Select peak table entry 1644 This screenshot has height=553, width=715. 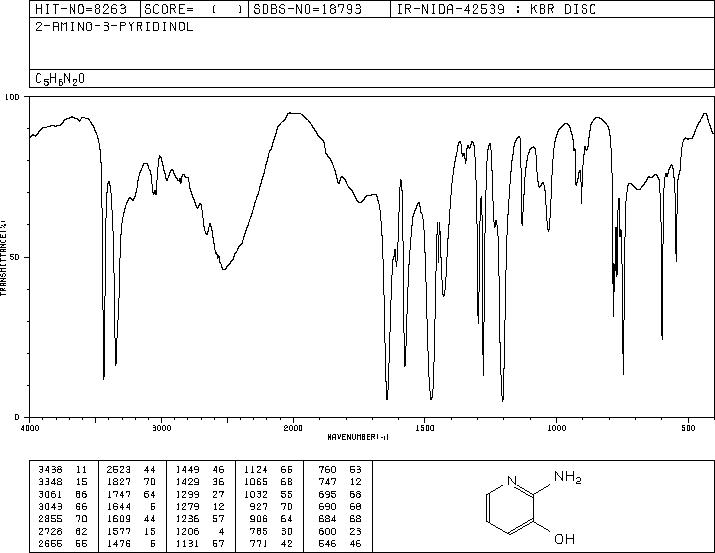click(x=119, y=506)
